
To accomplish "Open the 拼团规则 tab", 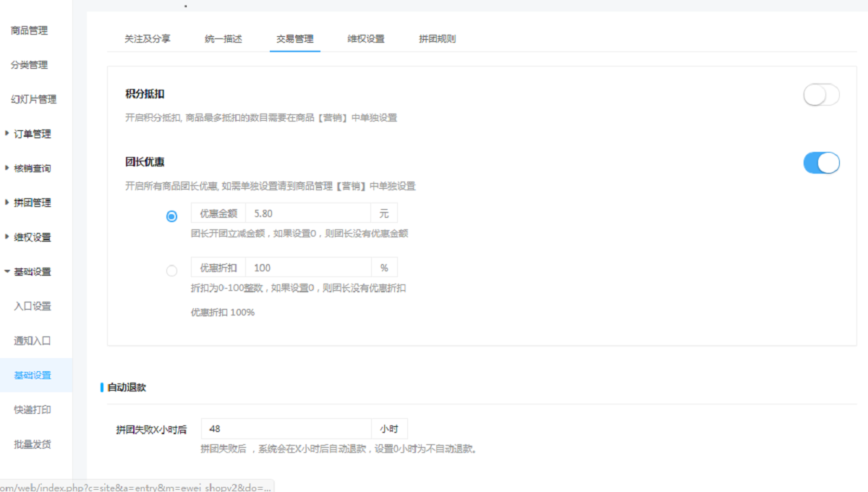I will click(438, 39).
